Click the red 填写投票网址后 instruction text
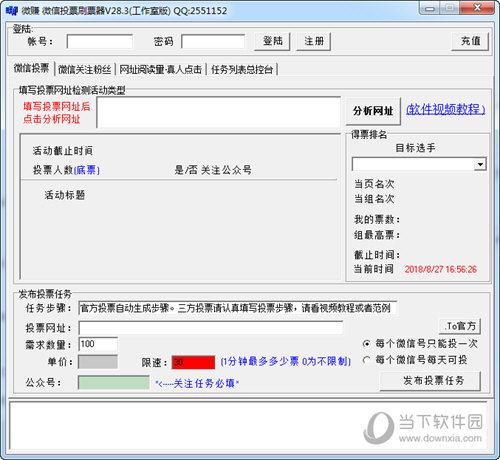The width and height of the screenshot is (500, 460). pos(56,107)
